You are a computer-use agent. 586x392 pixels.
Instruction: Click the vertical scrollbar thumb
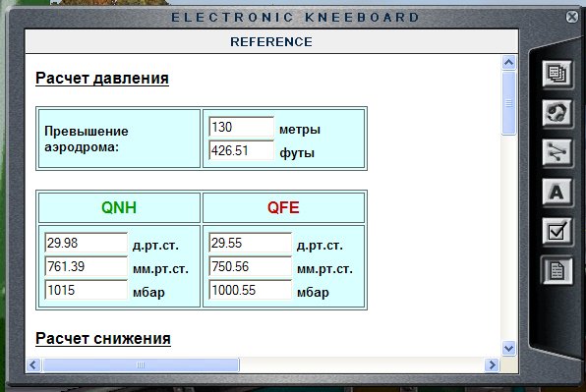point(508,103)
